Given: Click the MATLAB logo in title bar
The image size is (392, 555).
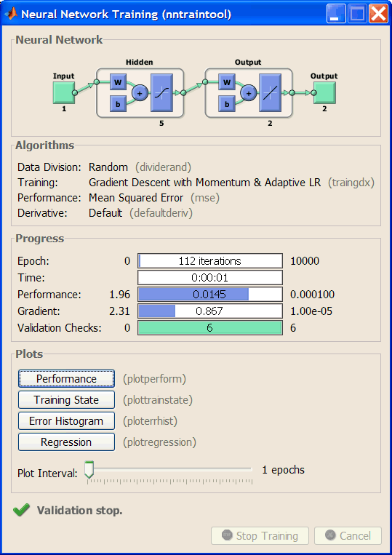Looking at the screenshot, I should tap(11, 14).
